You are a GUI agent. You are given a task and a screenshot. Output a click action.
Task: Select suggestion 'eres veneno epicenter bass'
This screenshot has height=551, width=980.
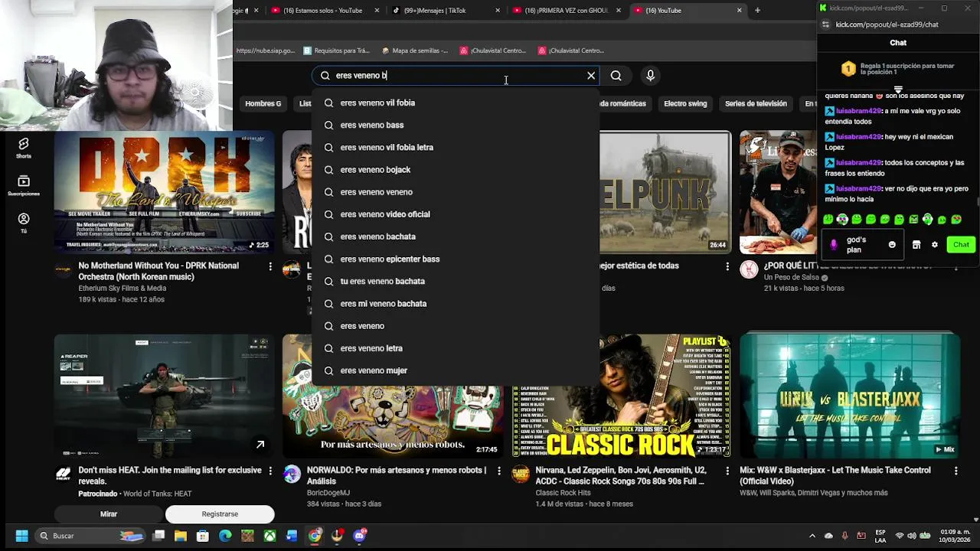click(x=456, y=259)
